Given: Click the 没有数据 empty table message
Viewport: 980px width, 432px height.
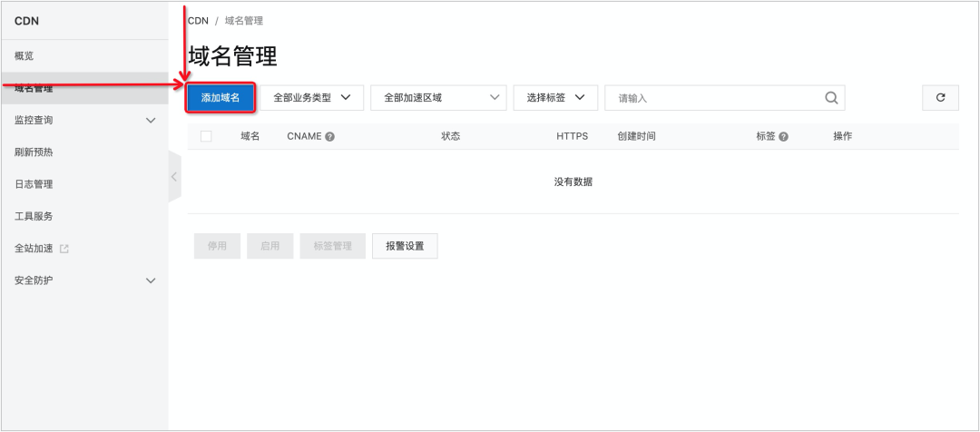Looking at the screenshot, I should [573, 182].
